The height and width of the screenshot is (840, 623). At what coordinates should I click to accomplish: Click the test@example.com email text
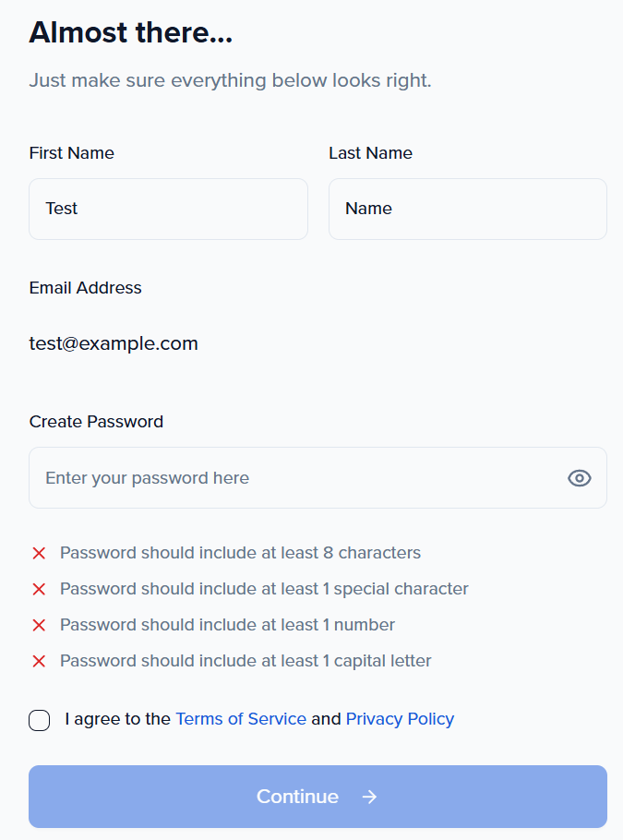pyautogui.click(x=114, y=344)
